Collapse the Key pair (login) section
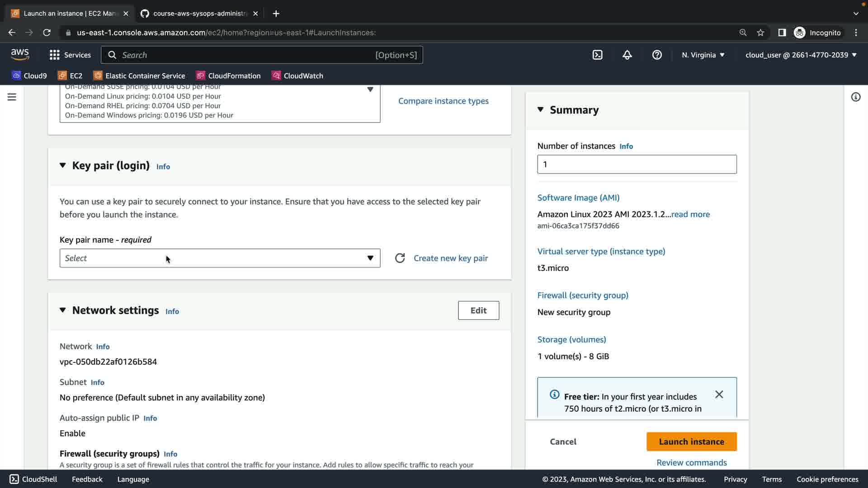868x488 pixels. pyautogui.click(x=63, y=165)
